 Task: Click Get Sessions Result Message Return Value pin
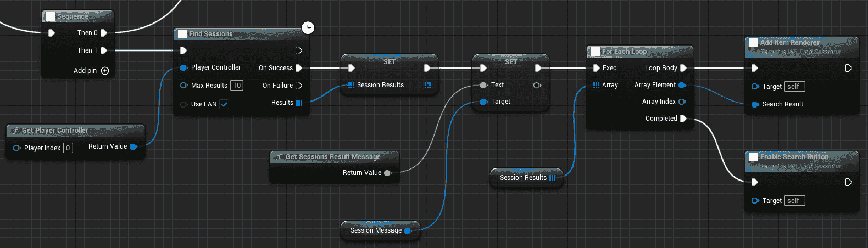tap(387, 173)
